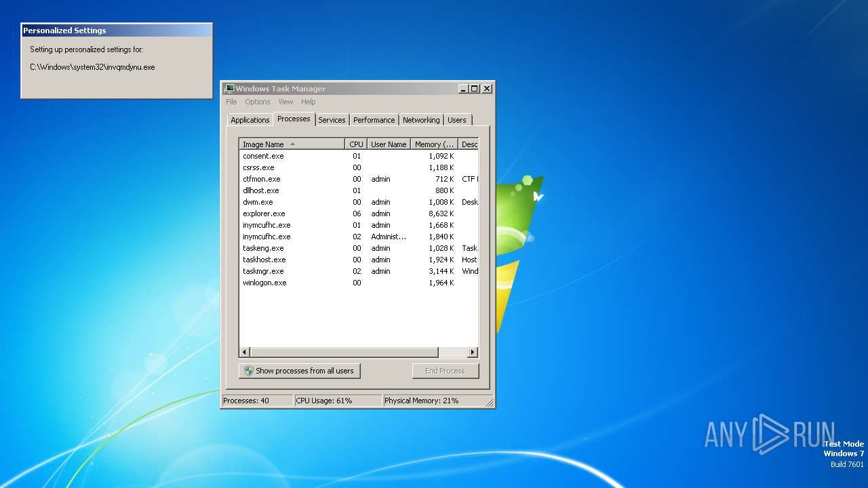Open the File menu
This screenshot has width=868, height=488.
(x=231, y=102)
